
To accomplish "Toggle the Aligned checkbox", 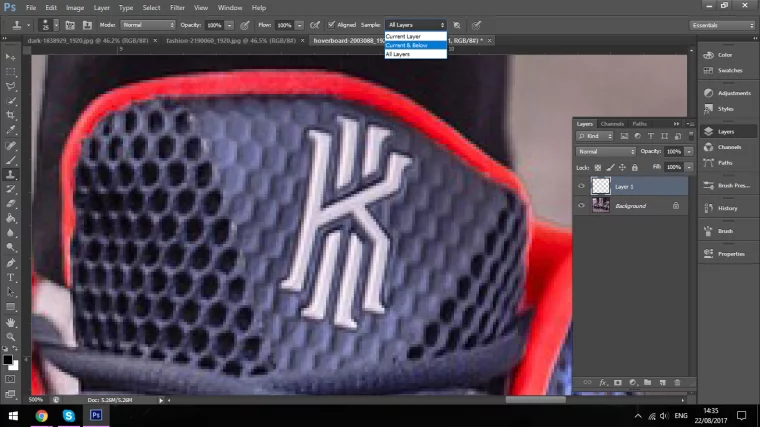I will (x=332, y=25).
